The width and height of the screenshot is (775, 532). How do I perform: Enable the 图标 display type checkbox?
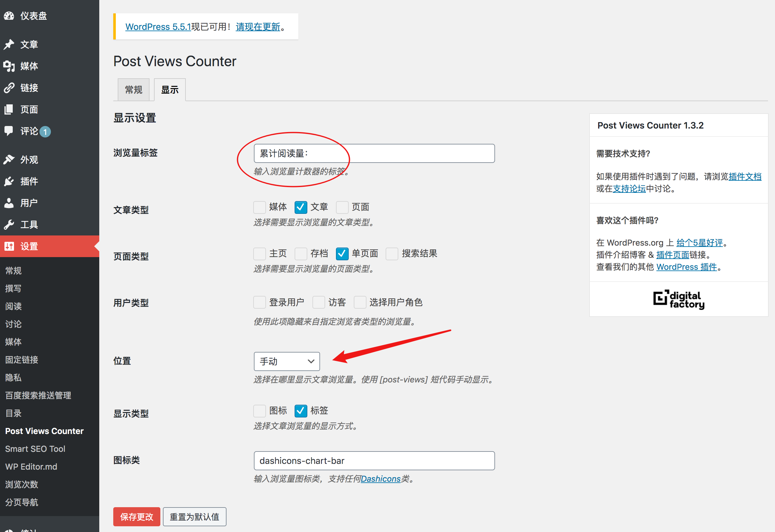point(259,411)
